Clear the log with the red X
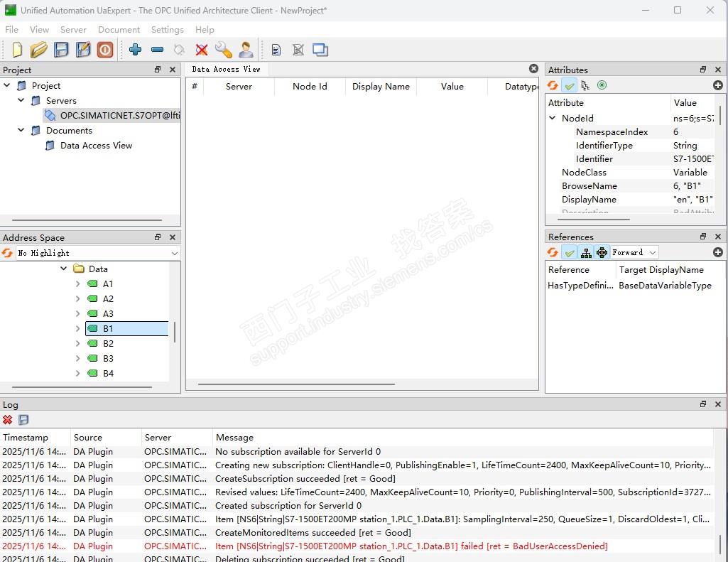This screenshot has width=728, height=562. pyautogui.click(x=7, y=420)
